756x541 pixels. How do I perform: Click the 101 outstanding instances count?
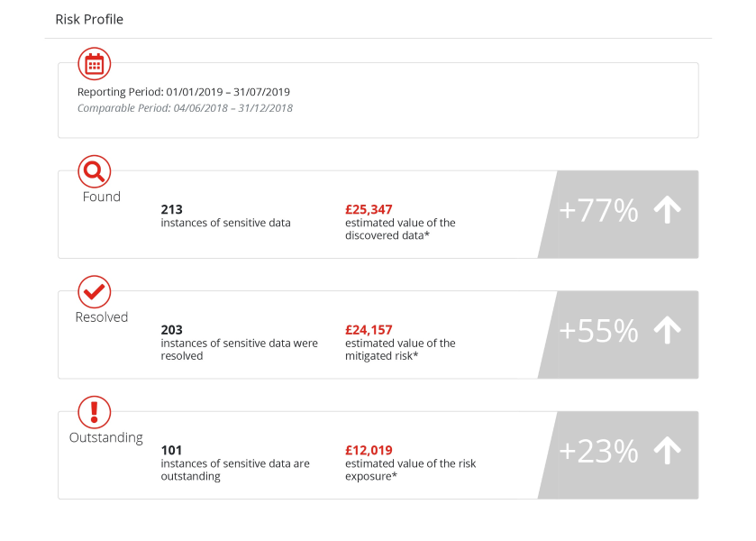point(172,450)
